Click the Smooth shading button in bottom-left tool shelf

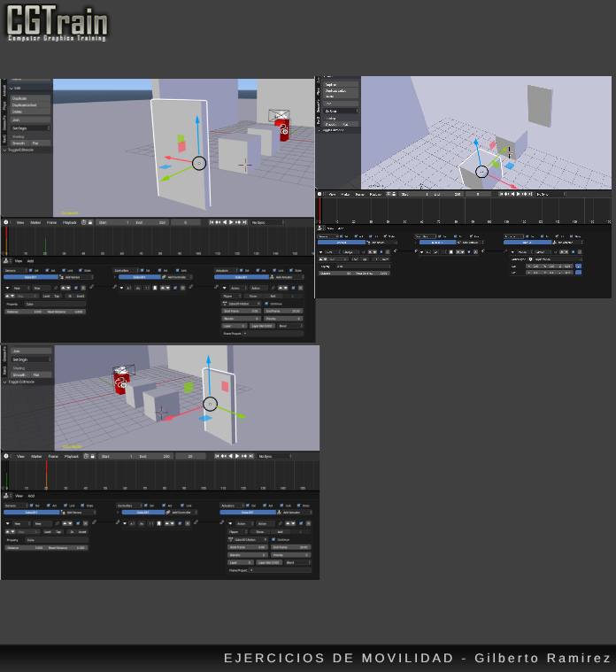point(19,375)
